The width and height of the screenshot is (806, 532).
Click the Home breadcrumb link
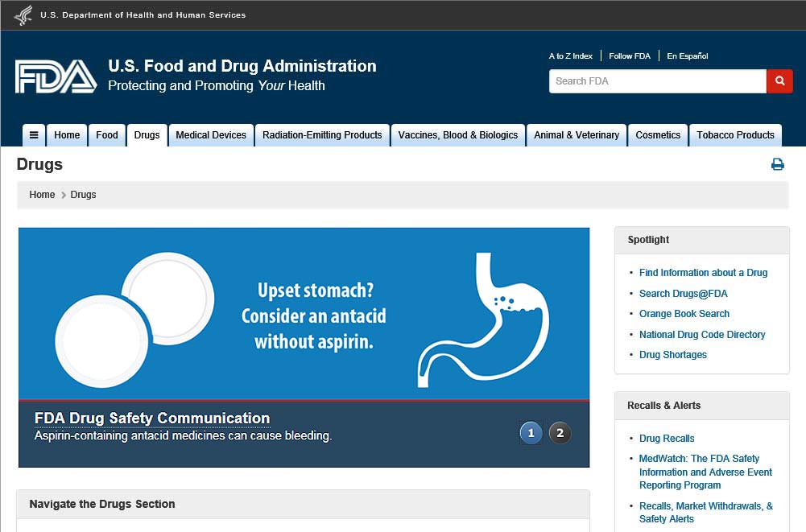tap(42, 195)
